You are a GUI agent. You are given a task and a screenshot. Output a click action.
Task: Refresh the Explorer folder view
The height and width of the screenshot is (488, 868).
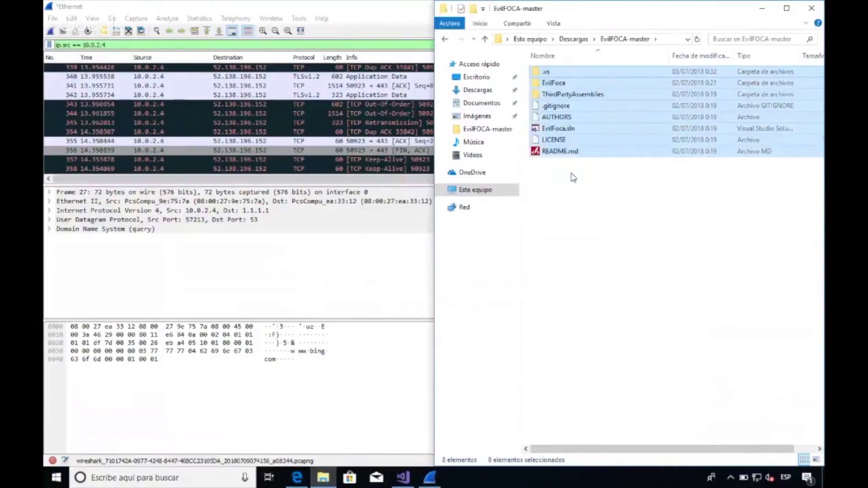click(x=696, y=39)
